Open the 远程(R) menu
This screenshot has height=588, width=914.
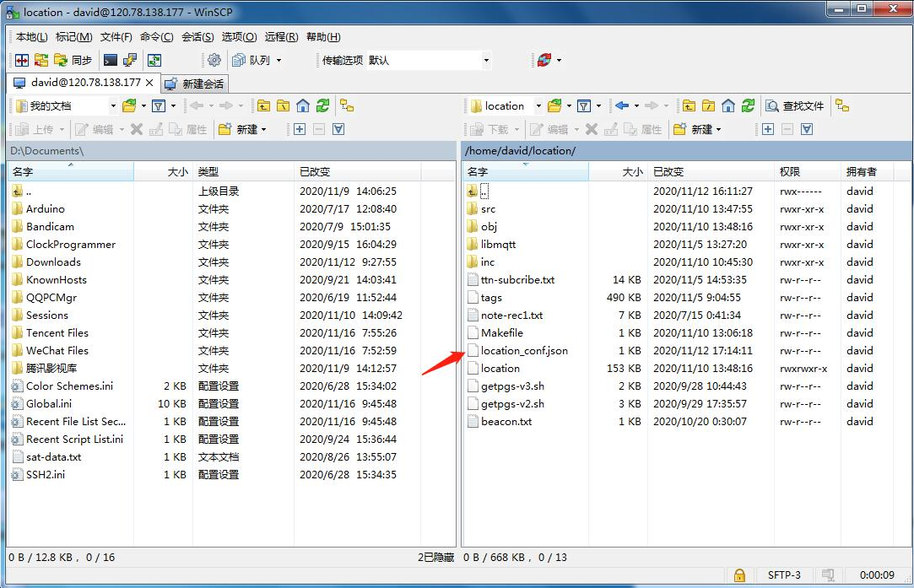(x=282, y=37)
